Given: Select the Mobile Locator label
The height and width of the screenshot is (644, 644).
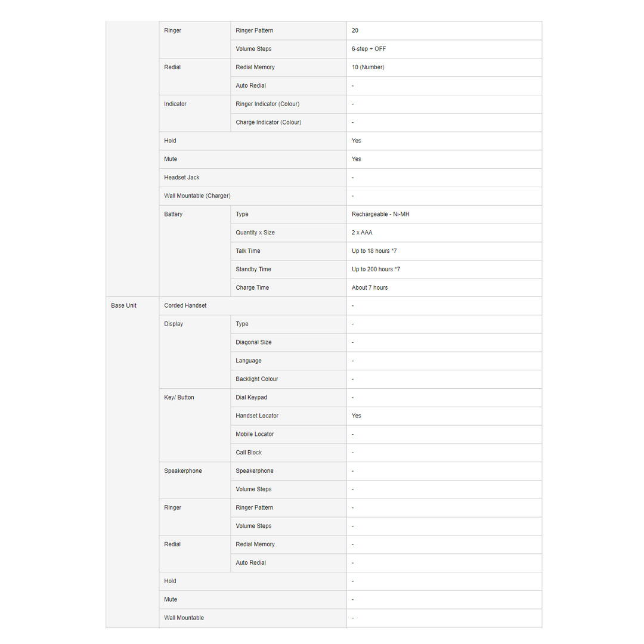Looking at the screenshot, I should (x=255, y=434).
